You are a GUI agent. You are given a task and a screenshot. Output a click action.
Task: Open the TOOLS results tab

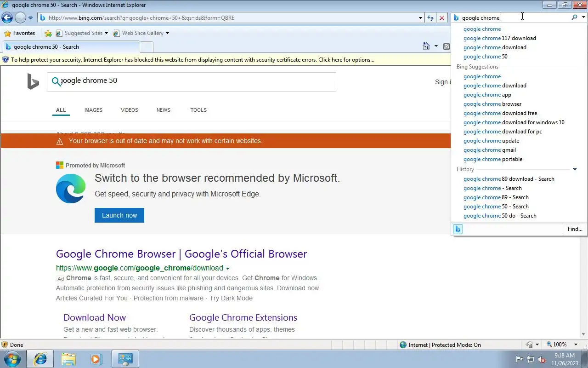coord(198,110)
